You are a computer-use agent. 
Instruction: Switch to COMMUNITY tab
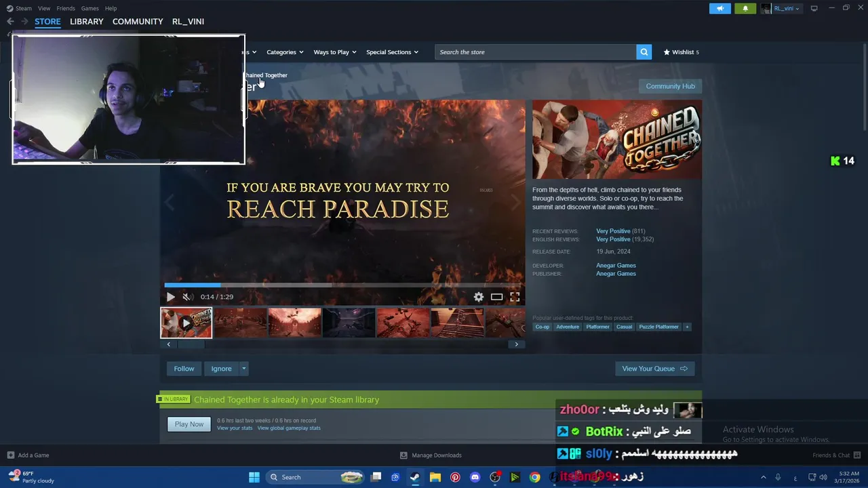tap(138, 22)
